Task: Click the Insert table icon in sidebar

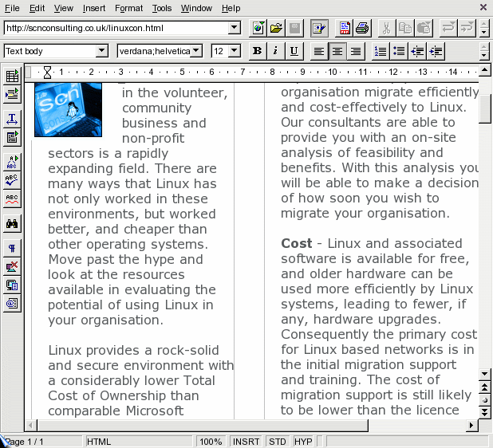Action: 12,76
